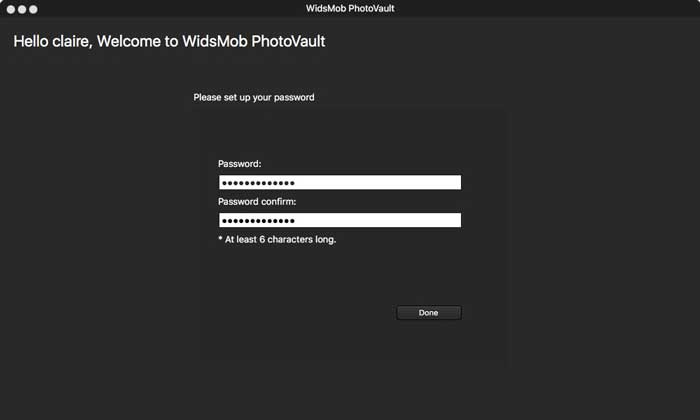Click the Done button

point(429,312)
